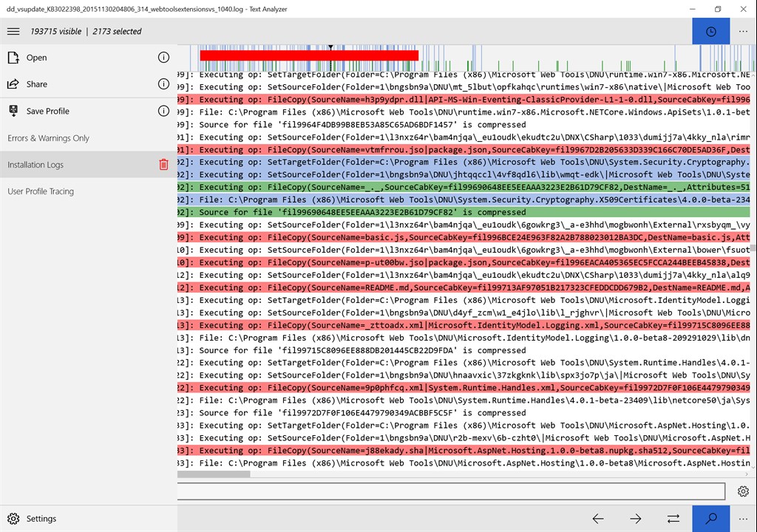Select blue line SetTargetFolder System.Security.Cryptography

tap(464, 163)
